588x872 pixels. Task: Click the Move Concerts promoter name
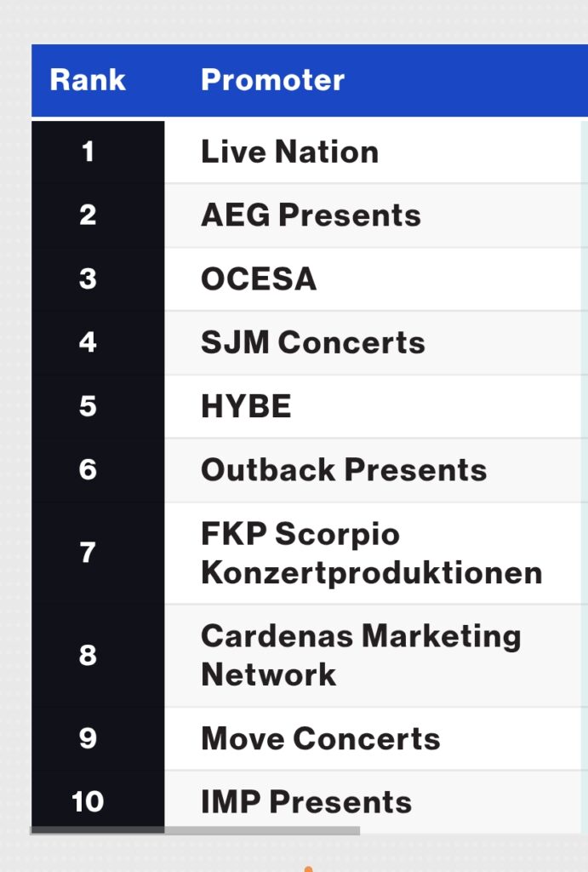click(320, 738)
